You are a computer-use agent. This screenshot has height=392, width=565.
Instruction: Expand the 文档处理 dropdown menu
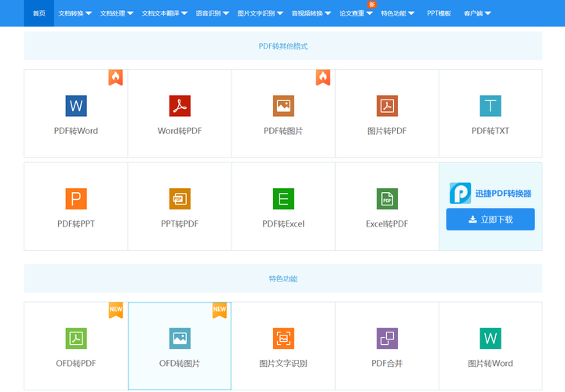pyautogui.click(x=117, y=13)
